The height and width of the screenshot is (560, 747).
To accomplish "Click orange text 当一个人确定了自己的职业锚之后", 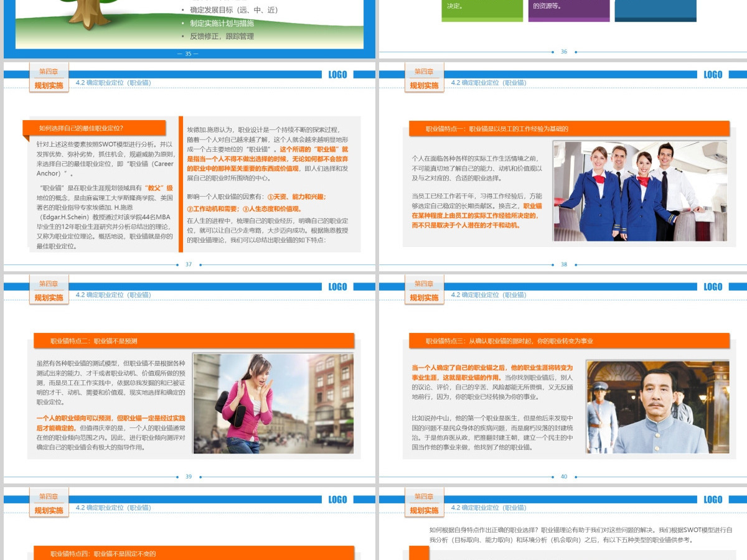I will [492, 373].
